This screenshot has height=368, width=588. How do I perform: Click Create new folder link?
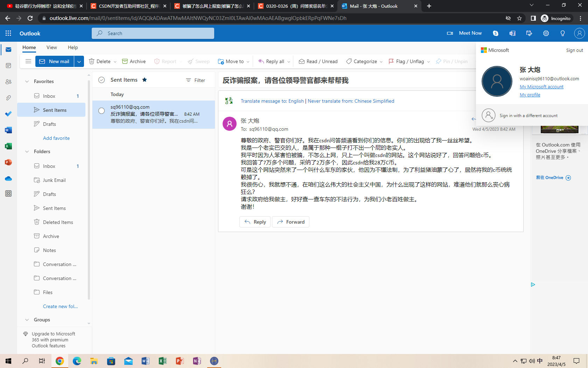(x=60, y=306)
